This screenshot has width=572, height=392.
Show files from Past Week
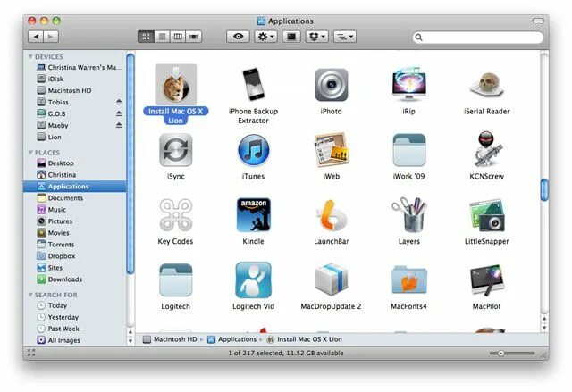[x=75, y=329]
